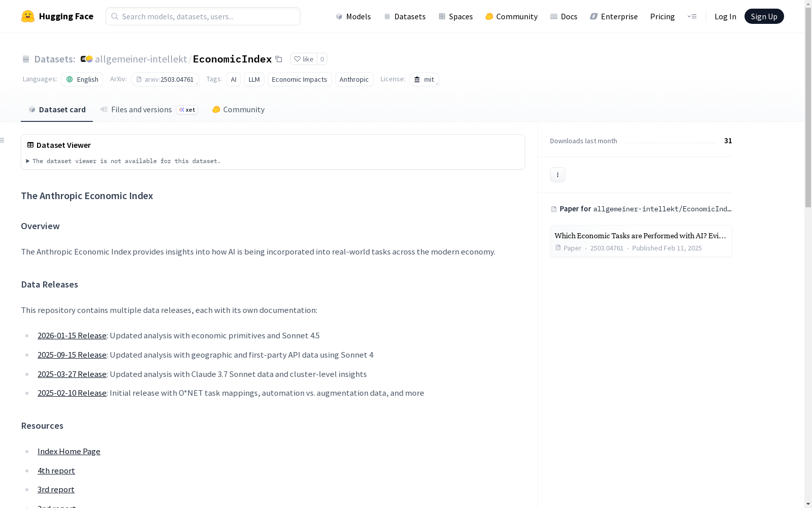Click the Downloads last month count 31

point(728,141)
